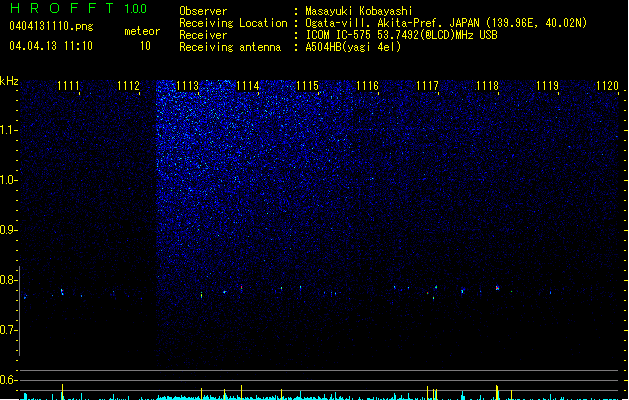Click frequency axis label 1.0
Screen dimensions: 629x400
click(7, 180)
